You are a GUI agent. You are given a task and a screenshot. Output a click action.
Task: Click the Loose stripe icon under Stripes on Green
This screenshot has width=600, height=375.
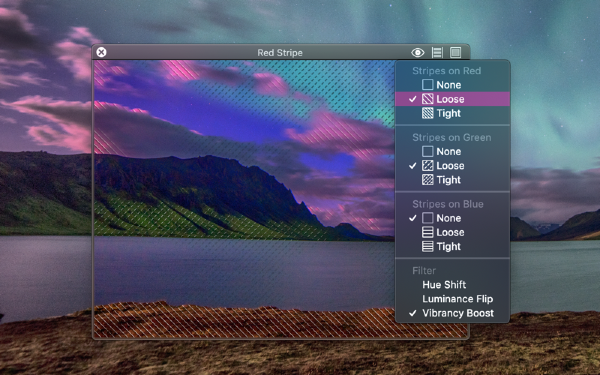[x=427, y=166]
